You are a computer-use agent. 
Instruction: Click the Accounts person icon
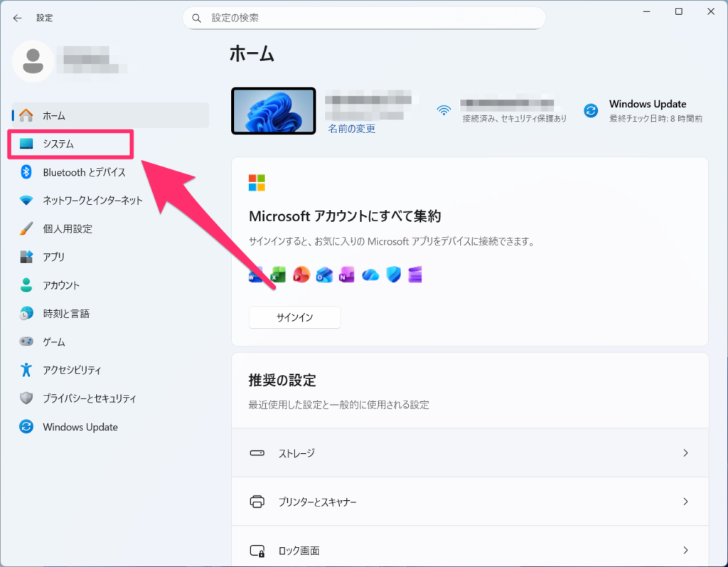pos(26,285)
